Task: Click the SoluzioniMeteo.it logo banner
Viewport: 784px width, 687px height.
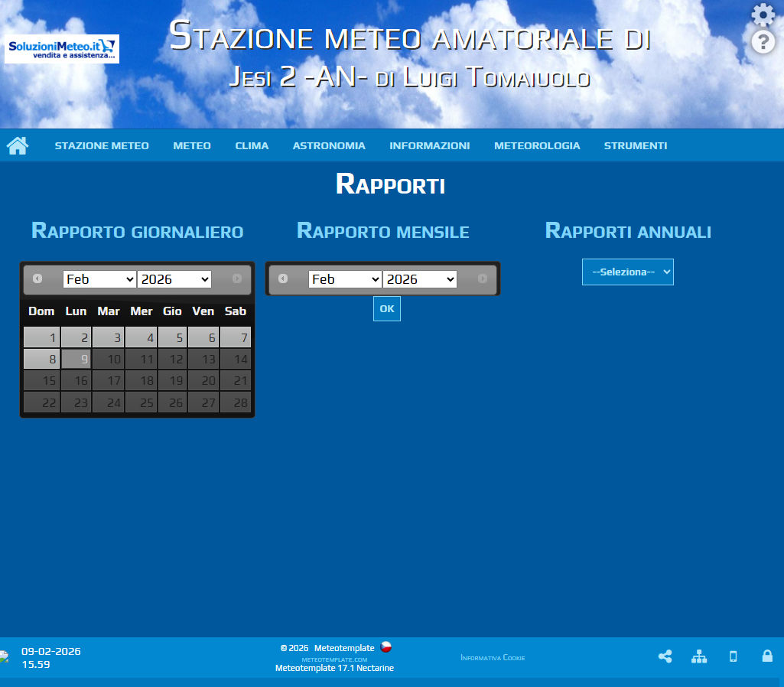Action: coord(62,49)
